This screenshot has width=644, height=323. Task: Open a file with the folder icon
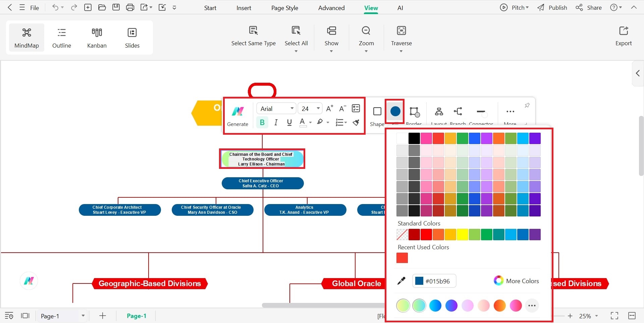(x=102, y=7)
